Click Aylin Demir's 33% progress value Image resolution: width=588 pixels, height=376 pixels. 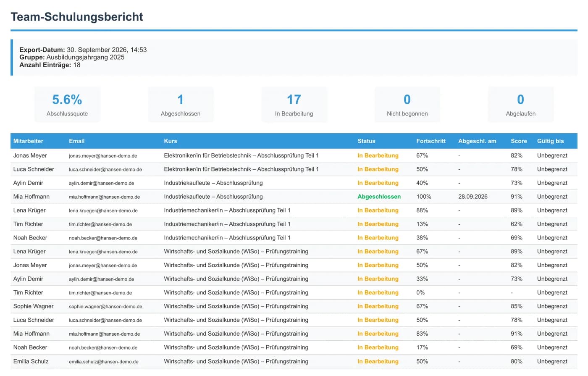click(422, 279)
